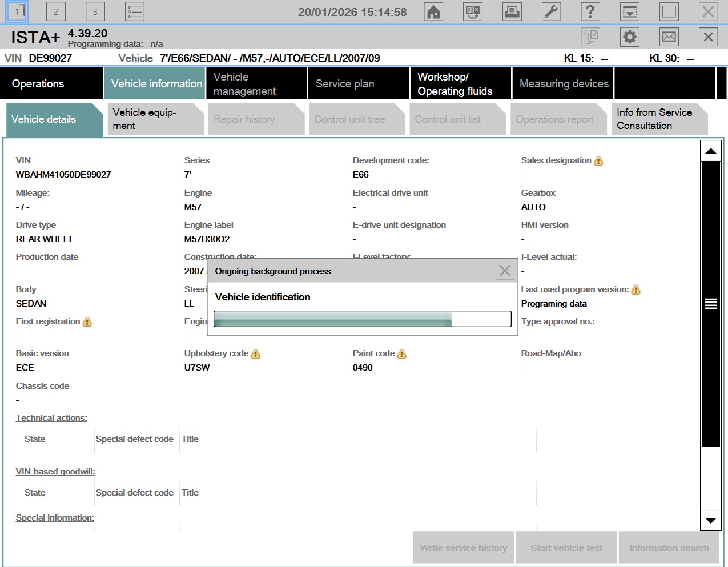The image size is (728, 567).
Task: Switch to session 3 button
Action: (95, 11)
